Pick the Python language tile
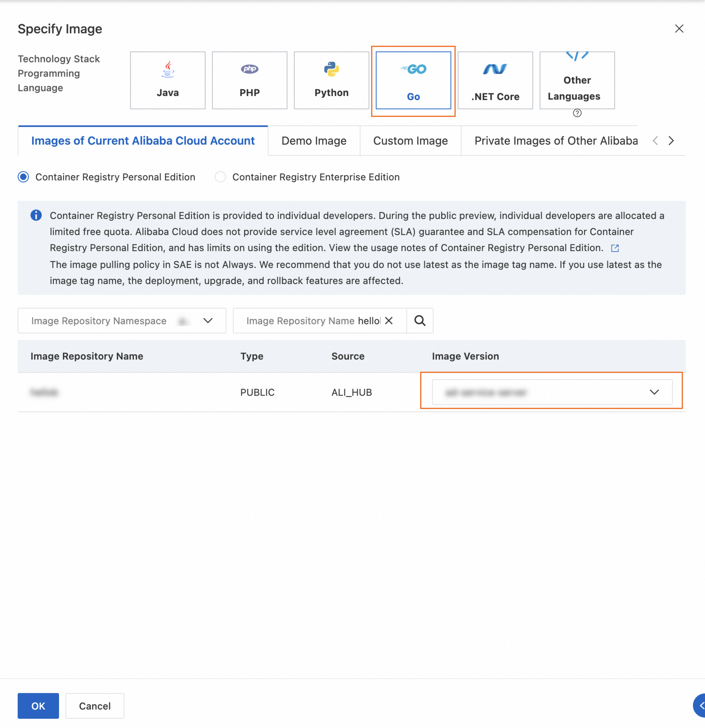Viewport: 705px width, 728px height. point(331,80)
